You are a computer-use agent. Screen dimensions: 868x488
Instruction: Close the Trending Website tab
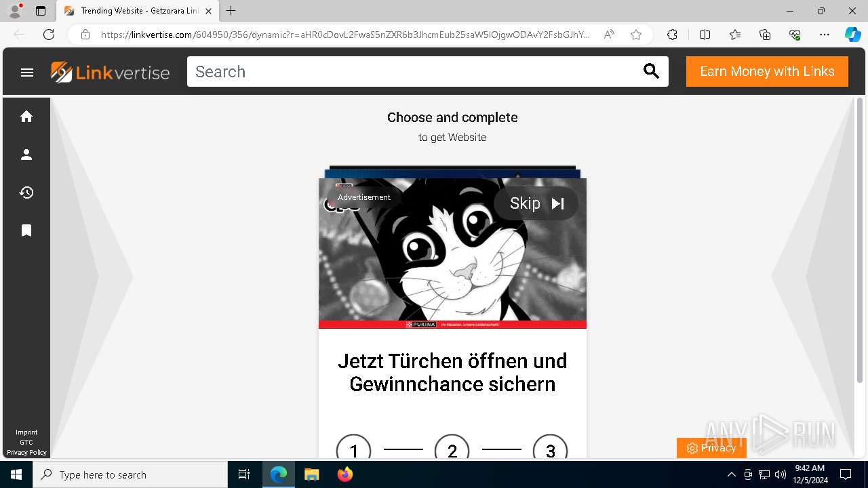click(209, 11)
